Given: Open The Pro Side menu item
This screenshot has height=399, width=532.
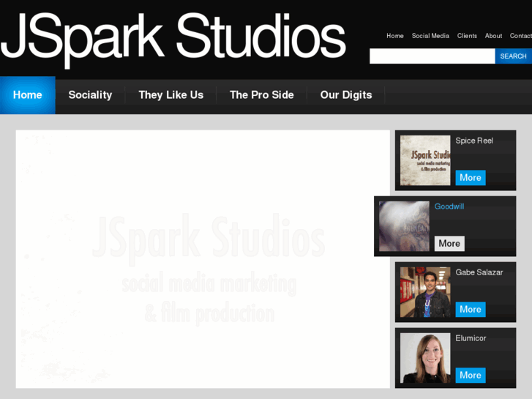Looking at the screenshot, I should [261, 94].
